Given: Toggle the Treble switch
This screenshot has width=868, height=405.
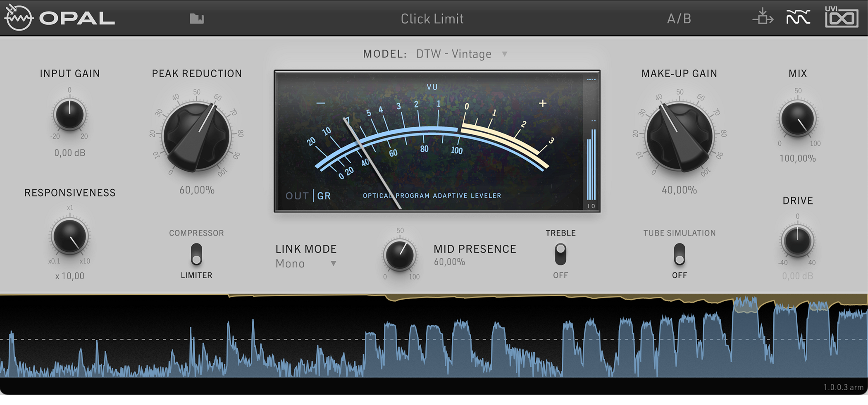Looking at the screenshot, I should [560, 254].
